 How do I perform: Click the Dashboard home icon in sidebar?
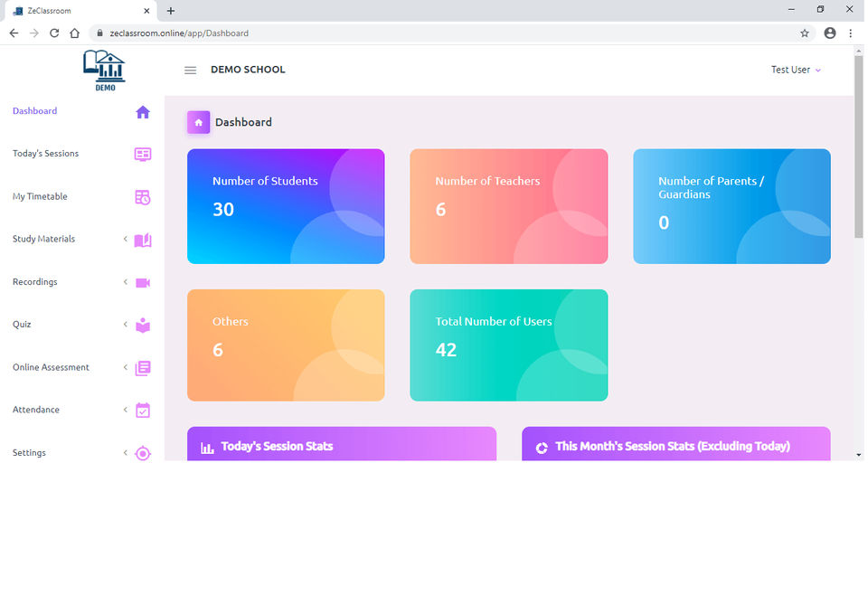[x=143, y=112]
